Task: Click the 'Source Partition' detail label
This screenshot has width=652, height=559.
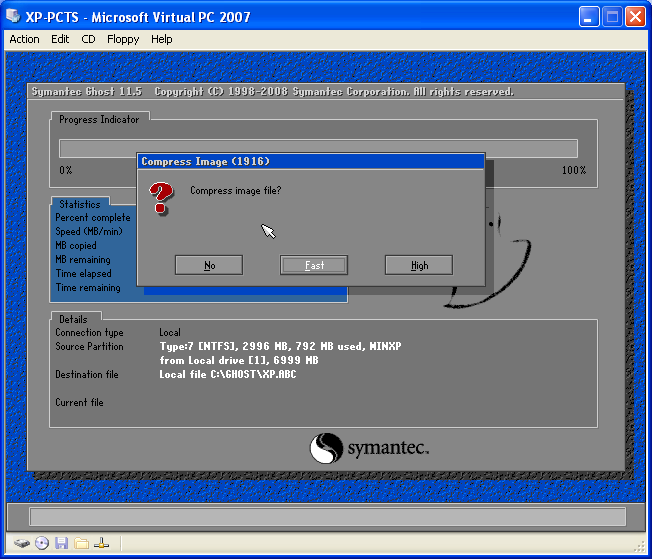Action: tap(89, 346)
